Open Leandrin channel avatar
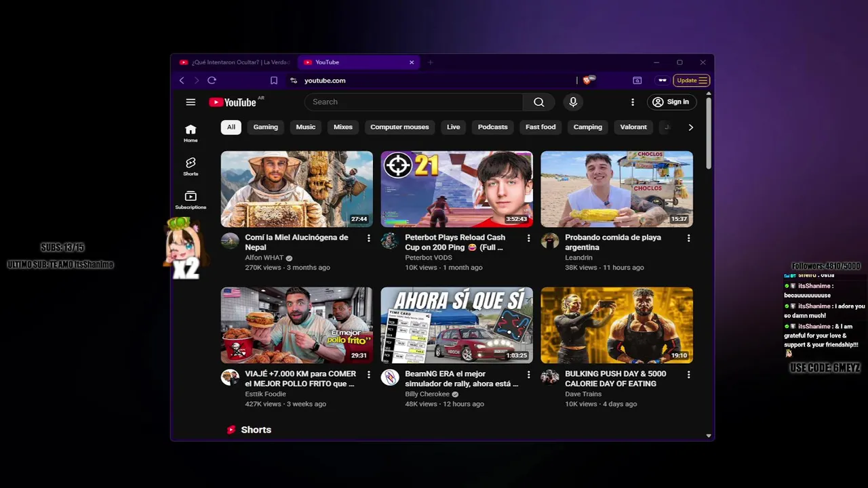 (550, 241)
